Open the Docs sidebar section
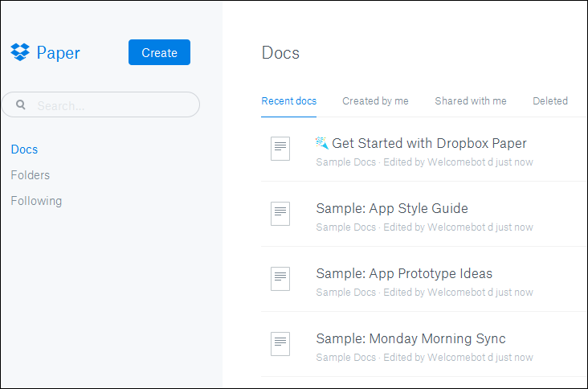The height and width of the screenshot is (389, 588). point(24,149)
